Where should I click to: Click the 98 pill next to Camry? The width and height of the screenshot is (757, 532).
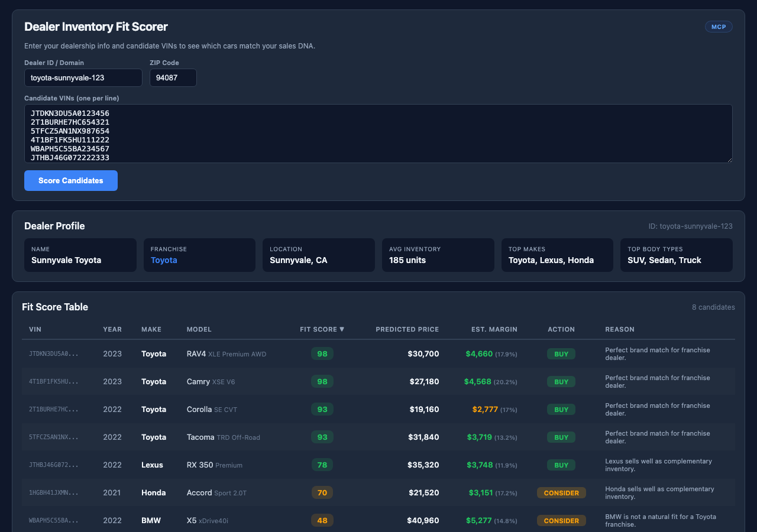pos(322,381)
